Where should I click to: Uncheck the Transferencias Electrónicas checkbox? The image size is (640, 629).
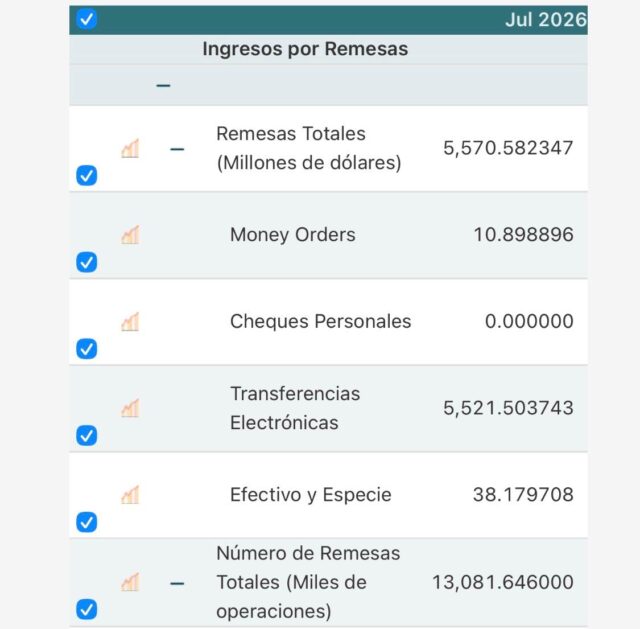(x=87, y=436)
